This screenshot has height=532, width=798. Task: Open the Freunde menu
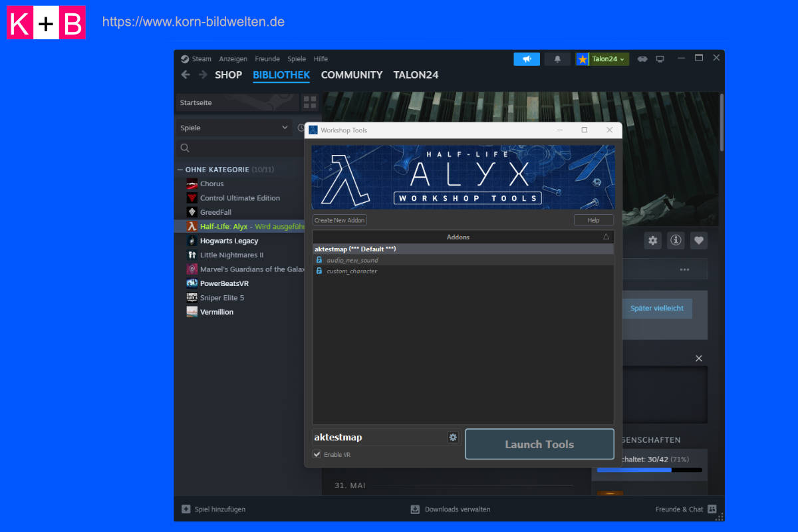pos(267,59)
